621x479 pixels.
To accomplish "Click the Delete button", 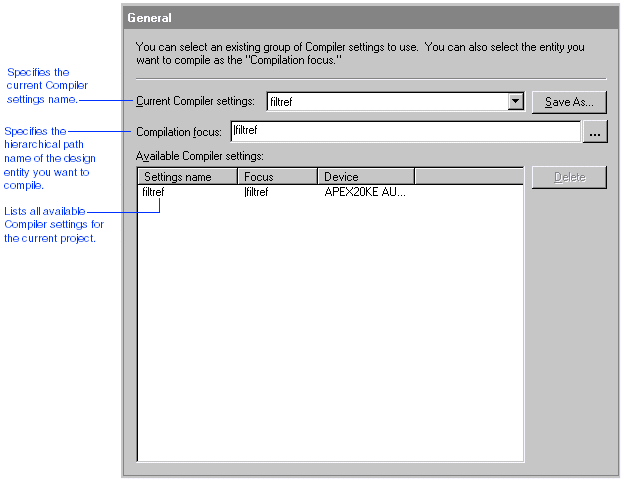I will coord(569,178).
